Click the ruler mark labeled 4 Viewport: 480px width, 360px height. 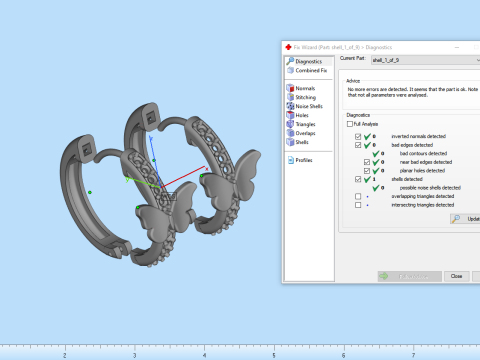coord(204,355)
